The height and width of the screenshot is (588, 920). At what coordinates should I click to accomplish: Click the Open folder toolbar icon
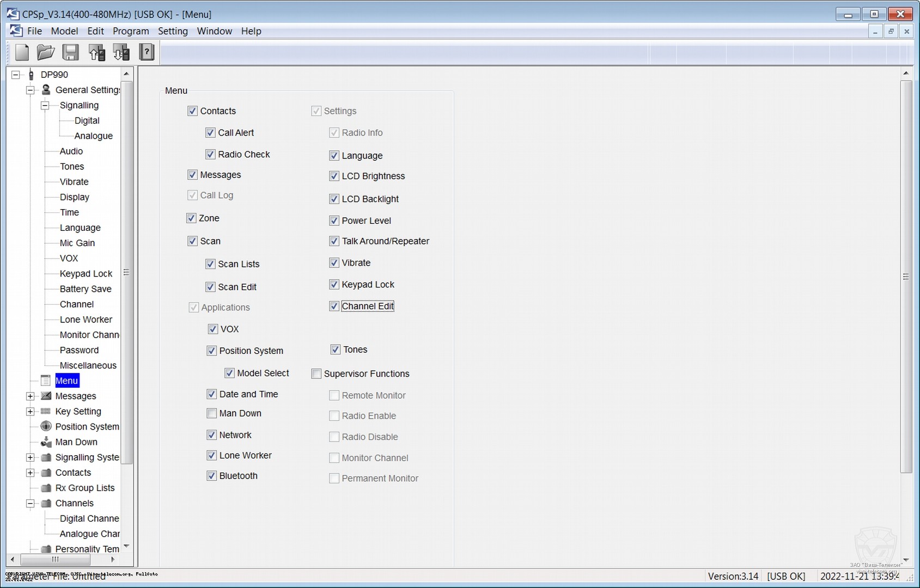tap(46, 52)
